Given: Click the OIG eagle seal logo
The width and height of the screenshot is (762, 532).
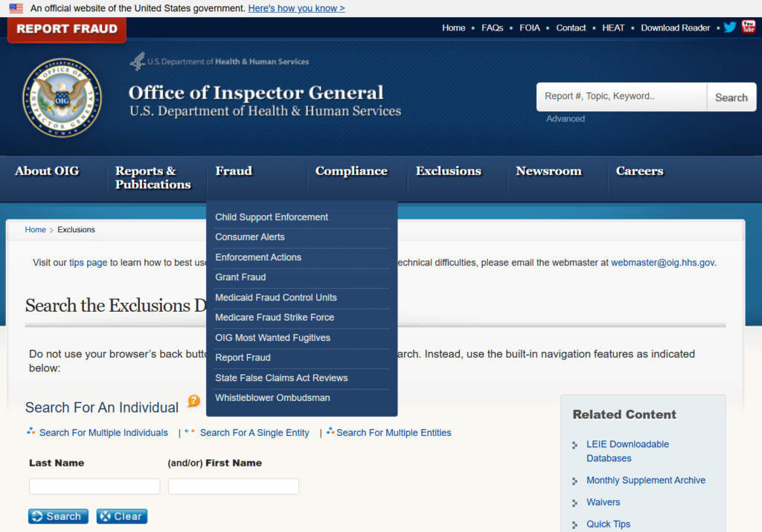Looking at the screenshot, I should tap(63, 98).
